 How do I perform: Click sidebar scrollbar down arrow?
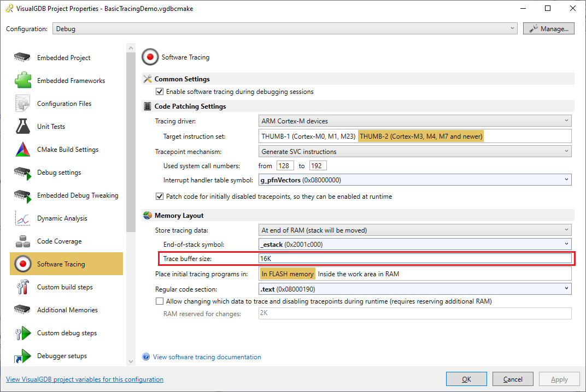click(131, 361)
